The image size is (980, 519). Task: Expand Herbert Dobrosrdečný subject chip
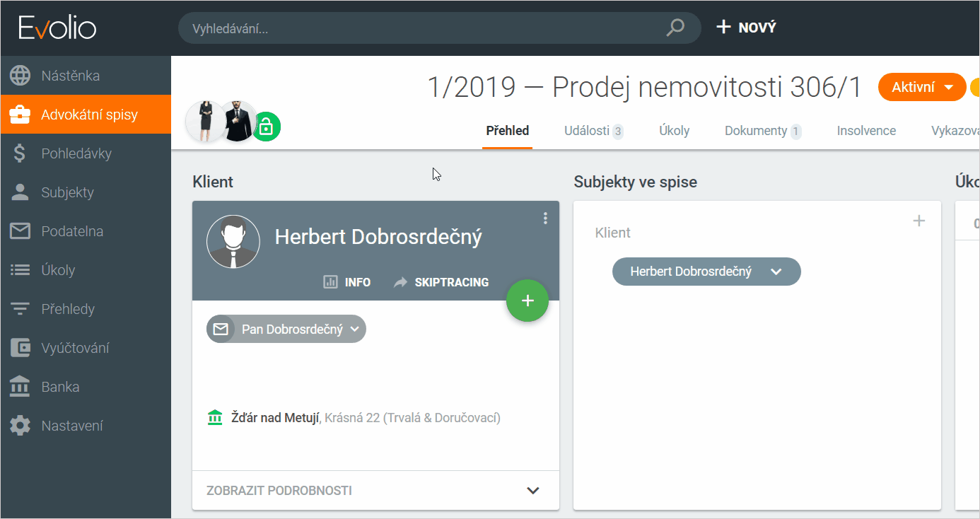click(776, 272)
